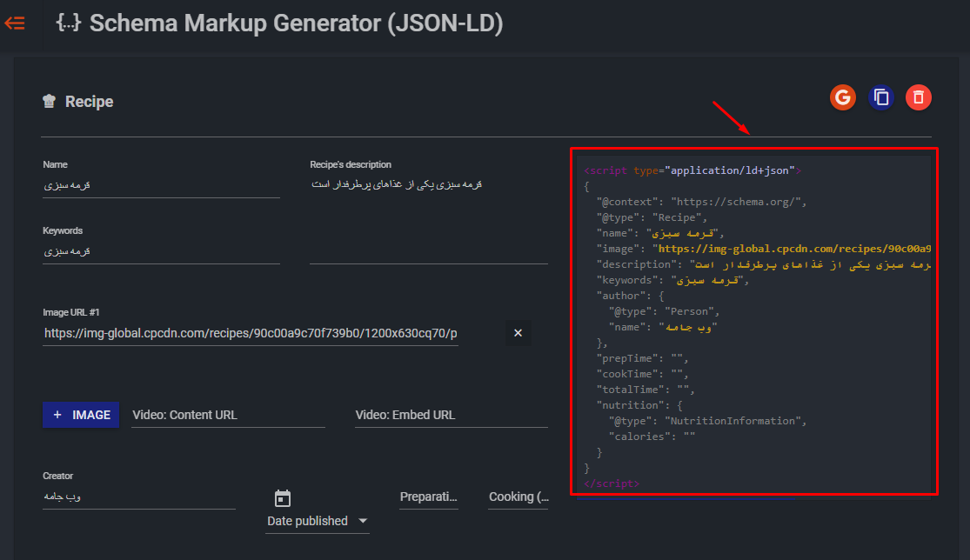Click the Recipe section heading
Viewport: 970px width, 560px height.
point(89,102)
